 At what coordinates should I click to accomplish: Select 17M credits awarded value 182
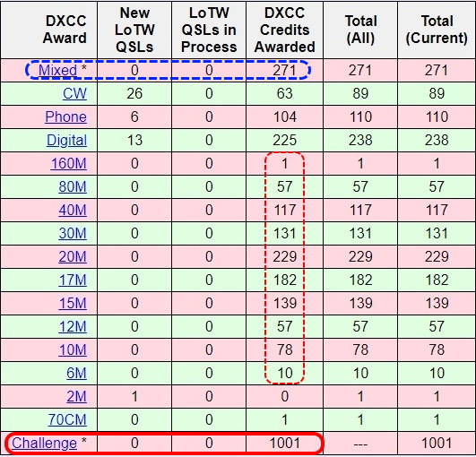tap(285, 280)
